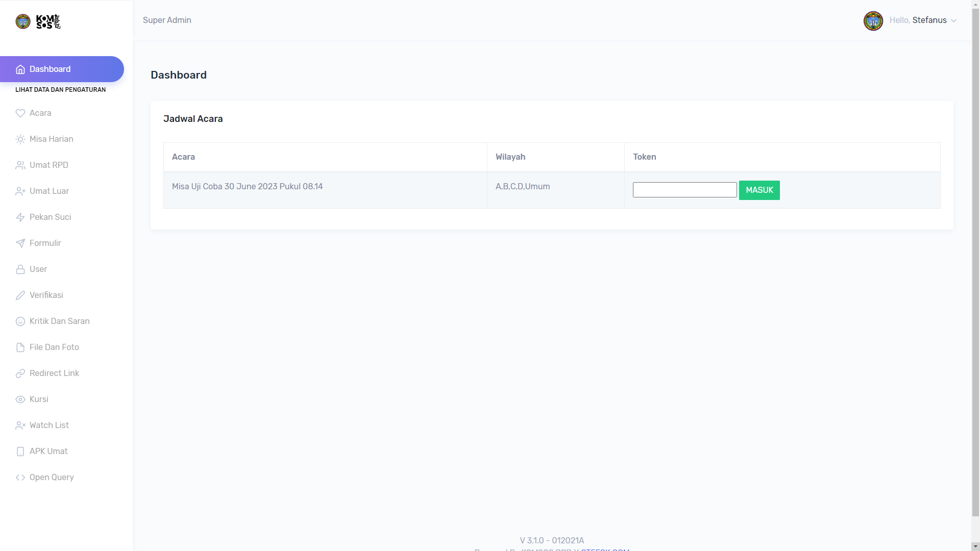Click the code brackets Open Query icon
This screenshot has height=551, width=980.
tap(20, 478)
